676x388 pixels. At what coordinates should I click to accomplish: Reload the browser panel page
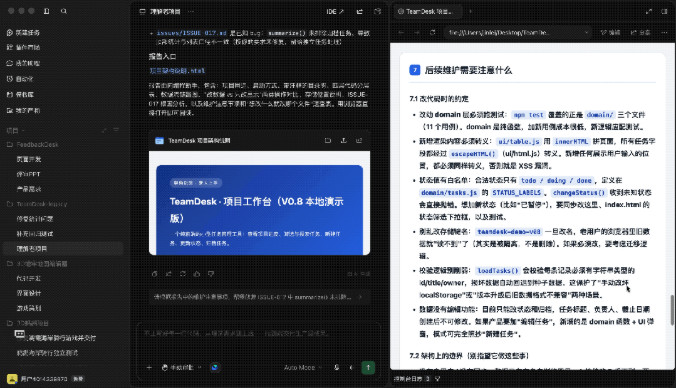point(432,32)
